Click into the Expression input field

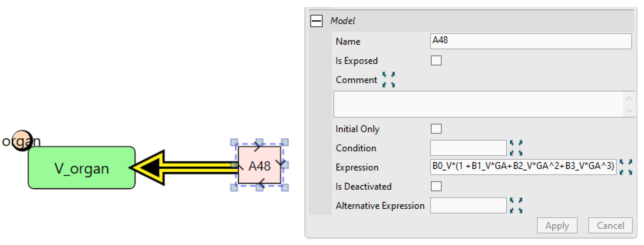pos(523,167)
